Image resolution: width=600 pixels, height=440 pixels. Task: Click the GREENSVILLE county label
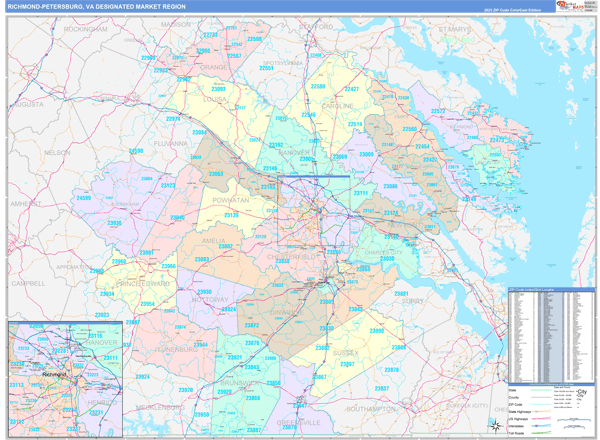(298, 422)
